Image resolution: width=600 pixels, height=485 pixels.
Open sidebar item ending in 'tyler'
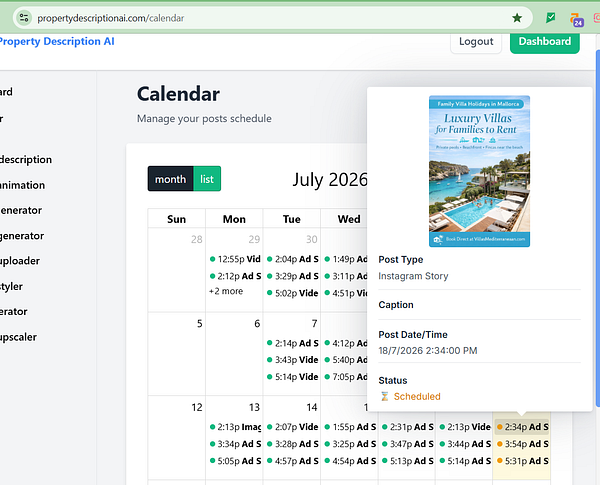(x=11, y=286)
